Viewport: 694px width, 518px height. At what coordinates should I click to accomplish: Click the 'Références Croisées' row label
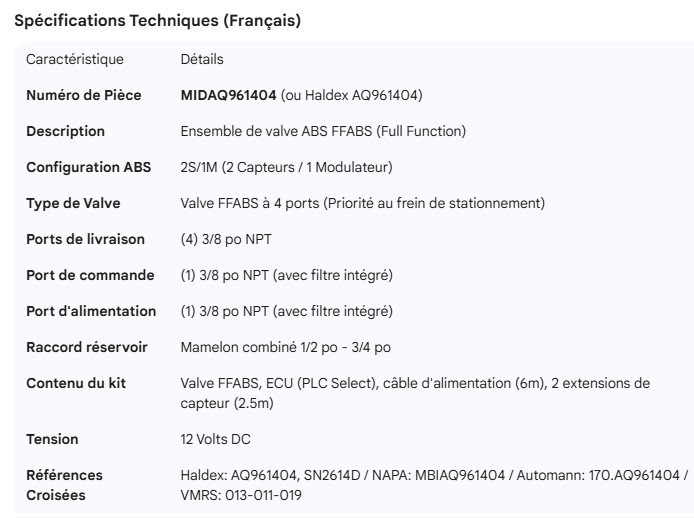click(64, 484)
